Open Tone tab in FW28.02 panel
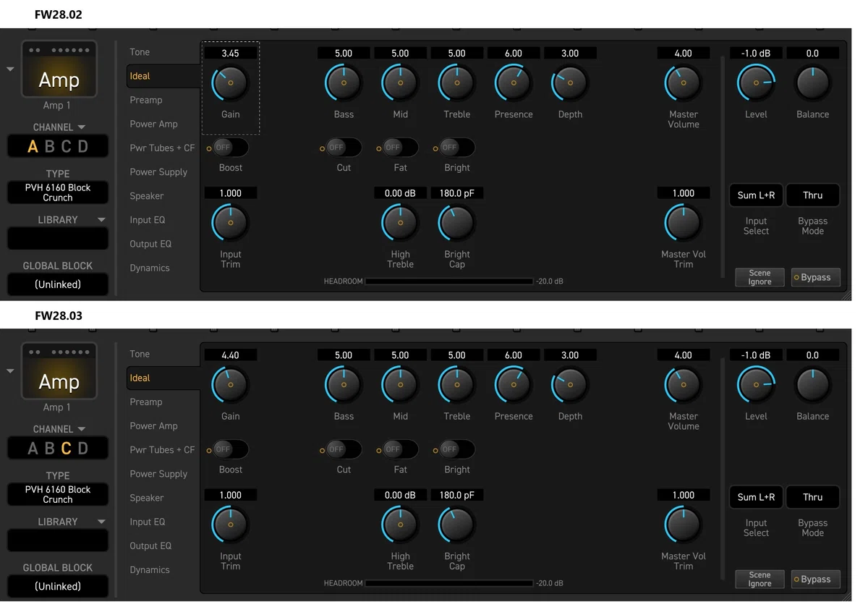The width and height of the screenshot is (868, 602). point(140,52)
